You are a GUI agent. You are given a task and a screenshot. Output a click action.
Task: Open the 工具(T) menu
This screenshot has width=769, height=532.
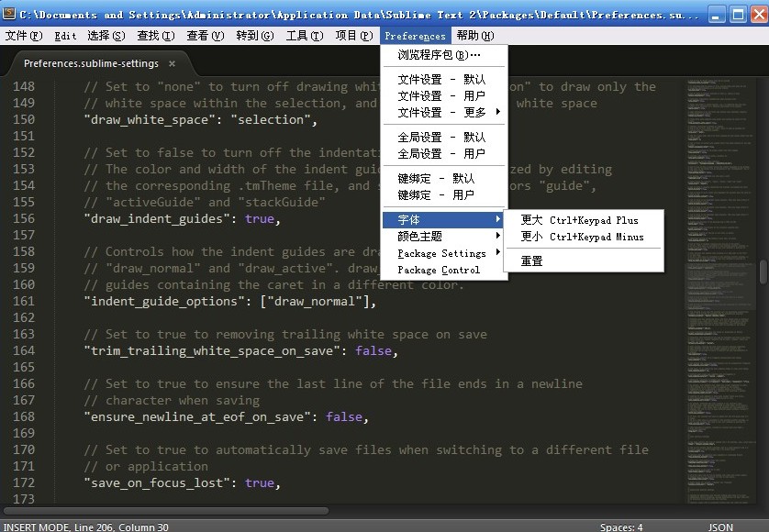[x=305, y=36]
